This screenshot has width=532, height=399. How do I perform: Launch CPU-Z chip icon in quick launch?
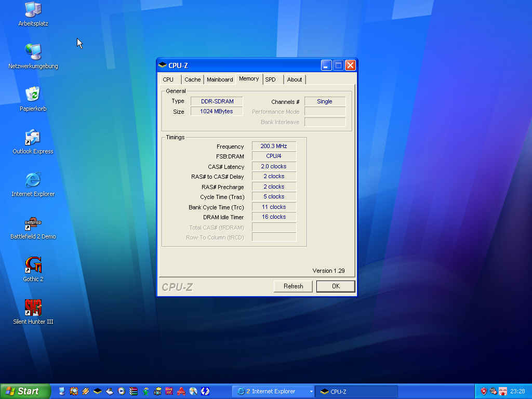[x=97, y=391]
